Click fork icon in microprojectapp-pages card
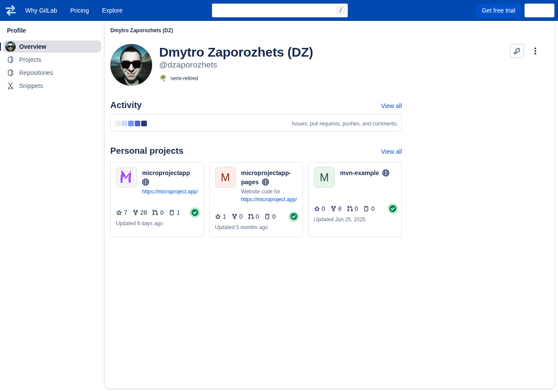This screenshot has height=392, width=558. pyautogui.click(x=235, y=216)
